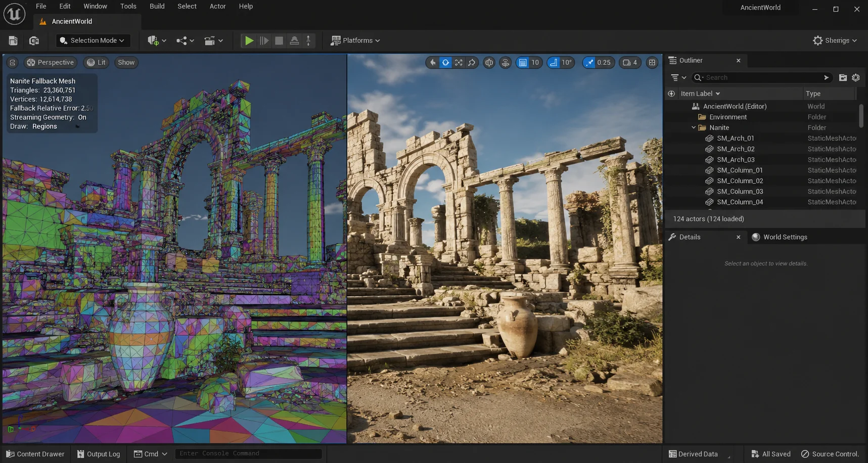The height and width of the screenshot is (463, 868).
Task: Toggle surface snapping icon
Action: [505, 62]
